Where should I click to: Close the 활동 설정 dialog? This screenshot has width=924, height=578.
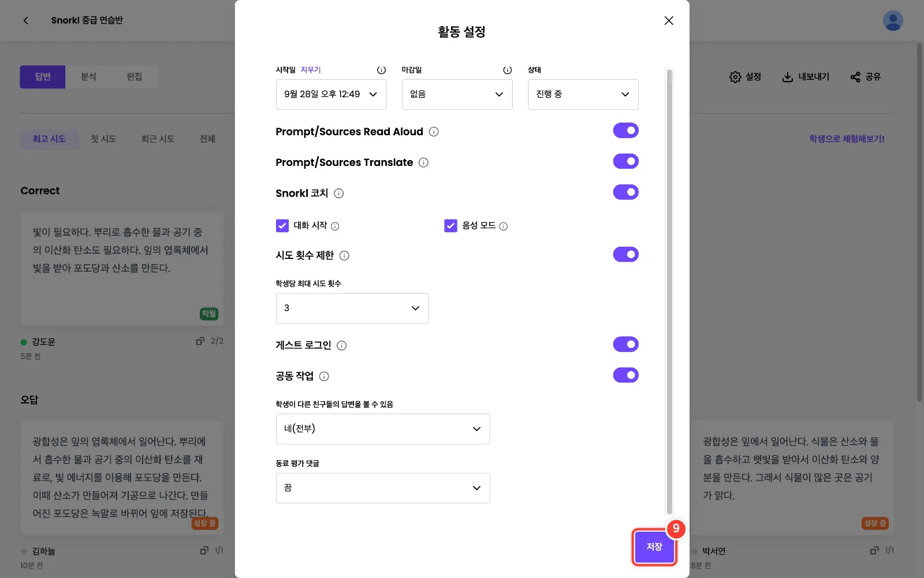tap(669, 21)
